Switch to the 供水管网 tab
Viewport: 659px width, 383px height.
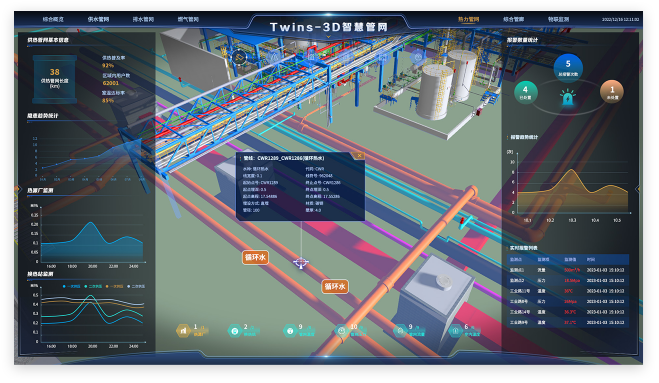pyautogui.click(x=98, y=19)
